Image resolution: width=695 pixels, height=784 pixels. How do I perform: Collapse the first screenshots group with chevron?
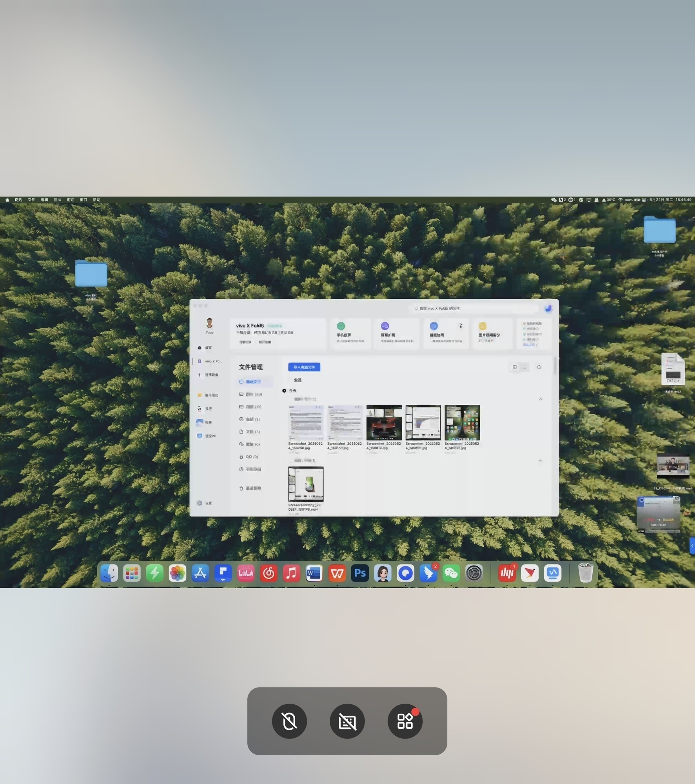coord(540,399)
